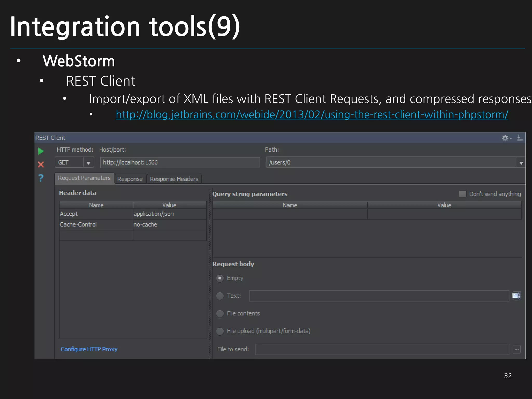
Task: Click the File to send input field
Action: [382, 349]
